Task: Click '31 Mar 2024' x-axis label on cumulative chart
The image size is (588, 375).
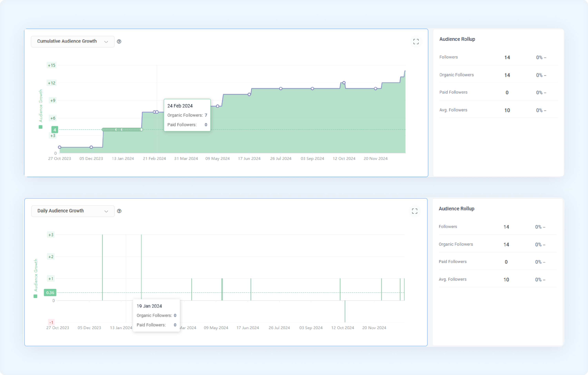Action: (186, 158)
